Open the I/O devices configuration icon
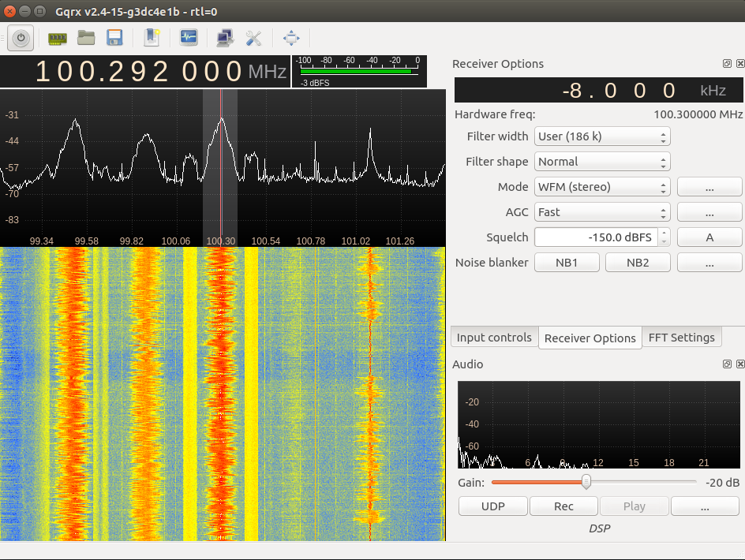 58,38
